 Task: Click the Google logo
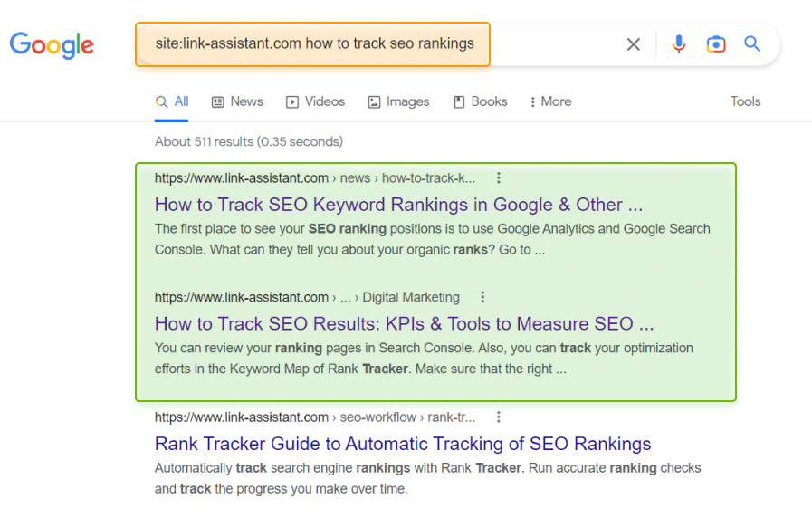tap(52, 44)
